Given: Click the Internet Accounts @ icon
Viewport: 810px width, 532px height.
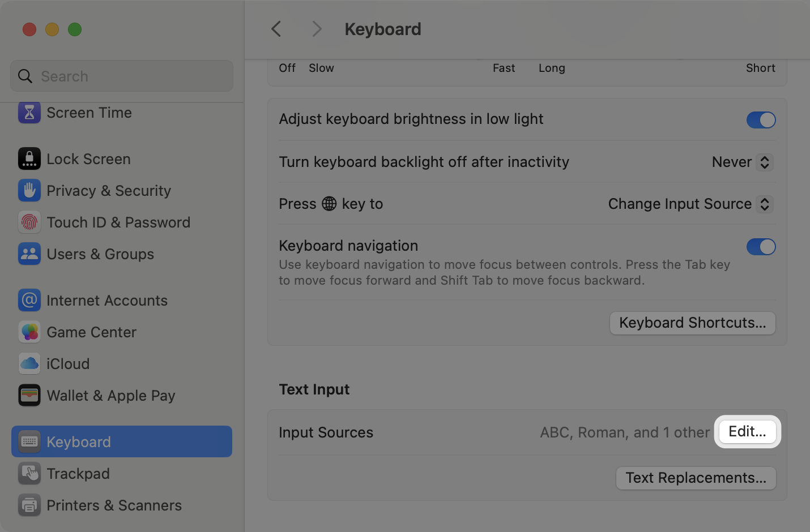Looking at the screenshot, I should (x=29, y=301).
